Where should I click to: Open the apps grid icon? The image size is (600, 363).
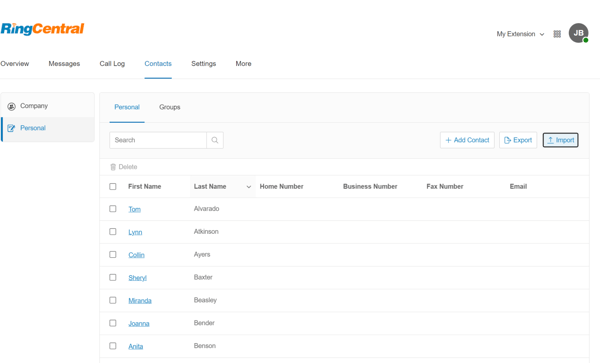tap(557, 34)
